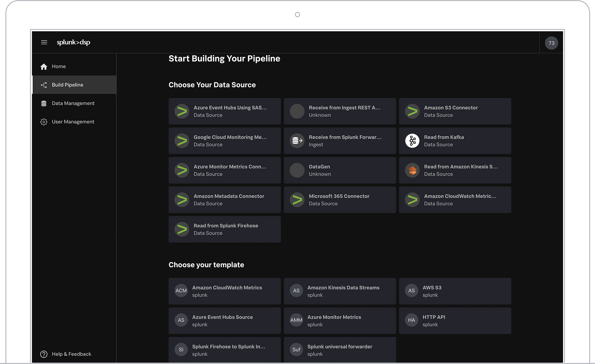
Task: Choose Google Cloud Monitoring Metrics source
Action: tap(225, 141)
